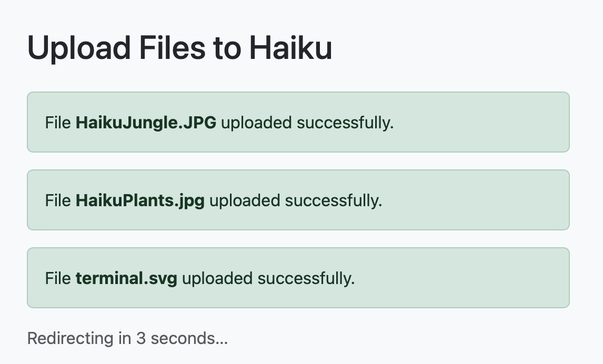Viewport: 603px width, 364px height.
Task: Click 'uploaded successfully' after terminal.svg
Action: 268,278
